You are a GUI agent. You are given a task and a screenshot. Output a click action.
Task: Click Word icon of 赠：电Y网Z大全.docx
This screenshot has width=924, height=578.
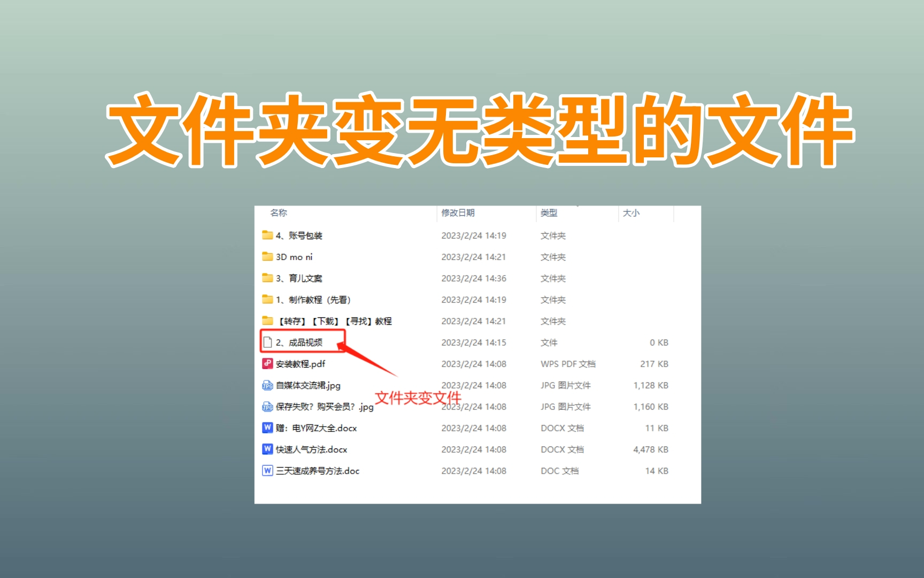click(x=267, y=428)
